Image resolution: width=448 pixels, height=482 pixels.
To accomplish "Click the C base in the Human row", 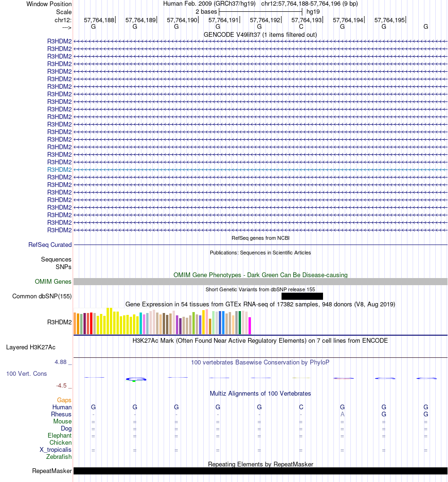I will pyautogui.click(x=301, y=407).
